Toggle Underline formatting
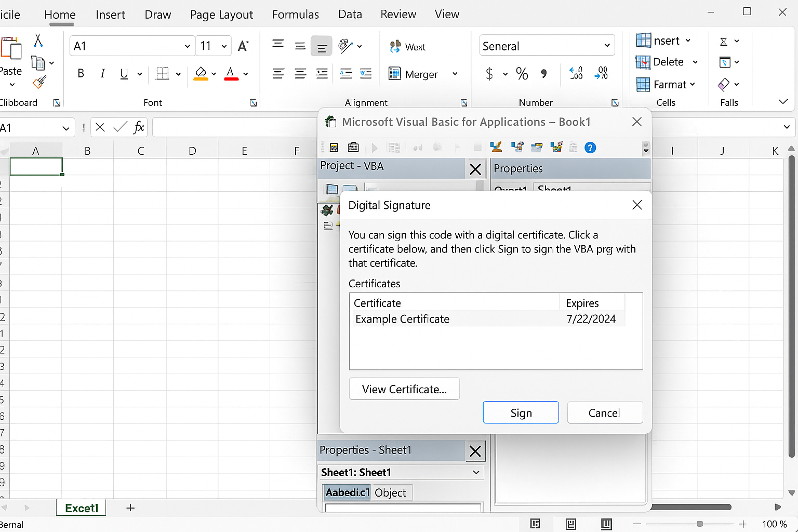The image size is (798, 532). 124,74
